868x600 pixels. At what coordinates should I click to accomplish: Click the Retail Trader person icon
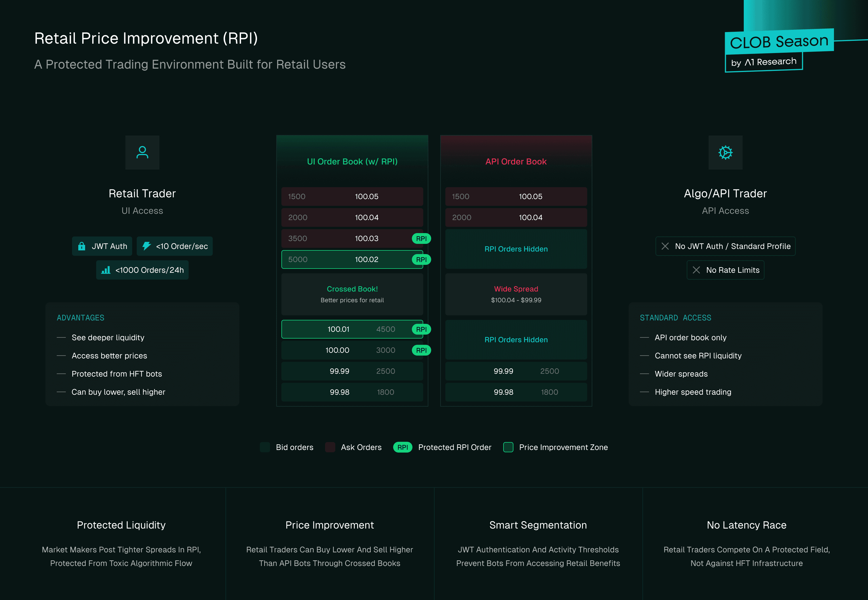tap(142, 152)
